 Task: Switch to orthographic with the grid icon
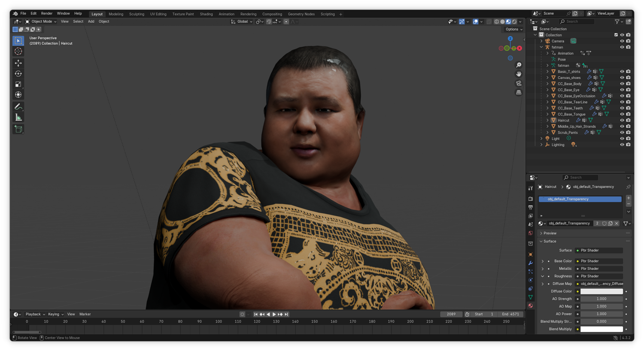(x=519, y=92)
